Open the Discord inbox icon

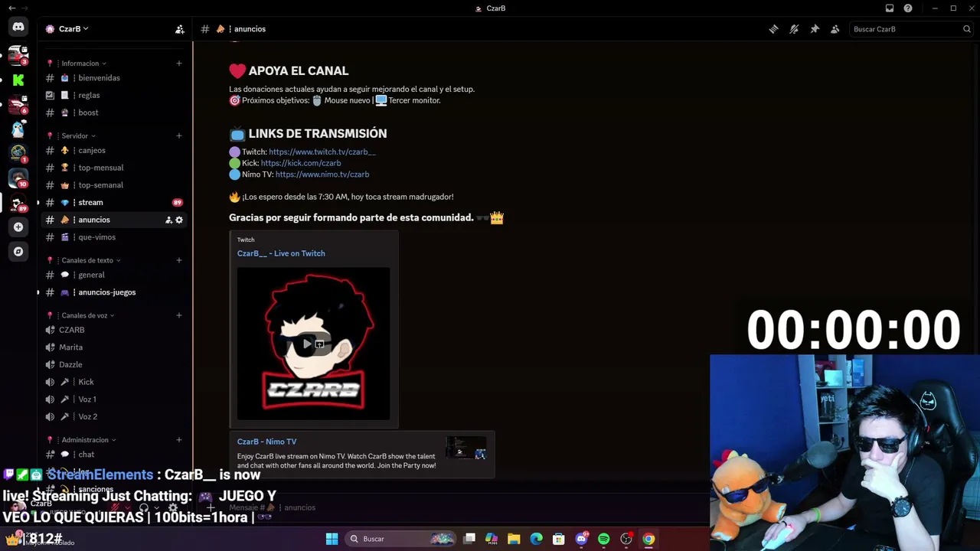pyautogui.click(x=890, y=8)
